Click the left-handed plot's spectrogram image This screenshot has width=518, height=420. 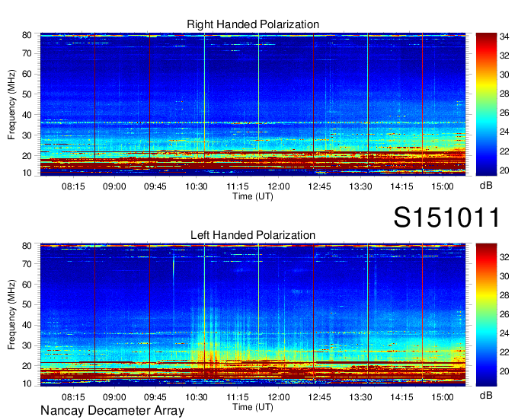tap(253, 315)
